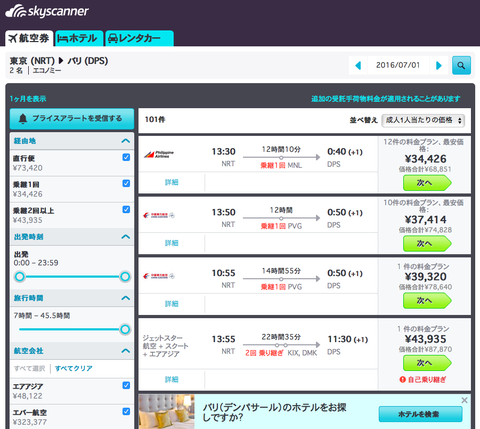The image size is (480, 429).
Task: Click the 1ヶ月を表示 link
Action: click(x=28, y=99)
